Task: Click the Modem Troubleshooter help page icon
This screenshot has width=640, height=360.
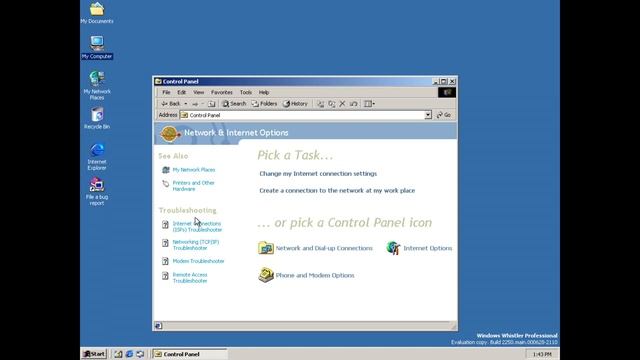Action: click(x=165, y=261)
